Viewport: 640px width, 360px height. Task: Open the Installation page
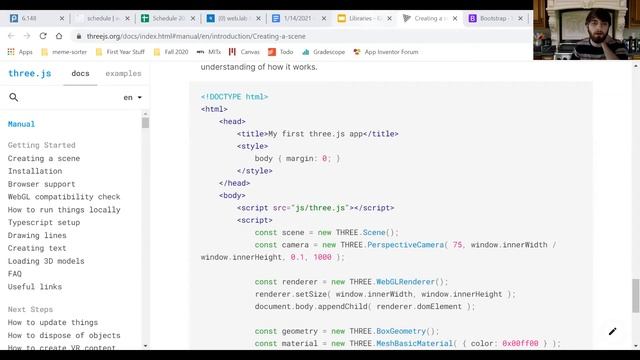(35, 171)
